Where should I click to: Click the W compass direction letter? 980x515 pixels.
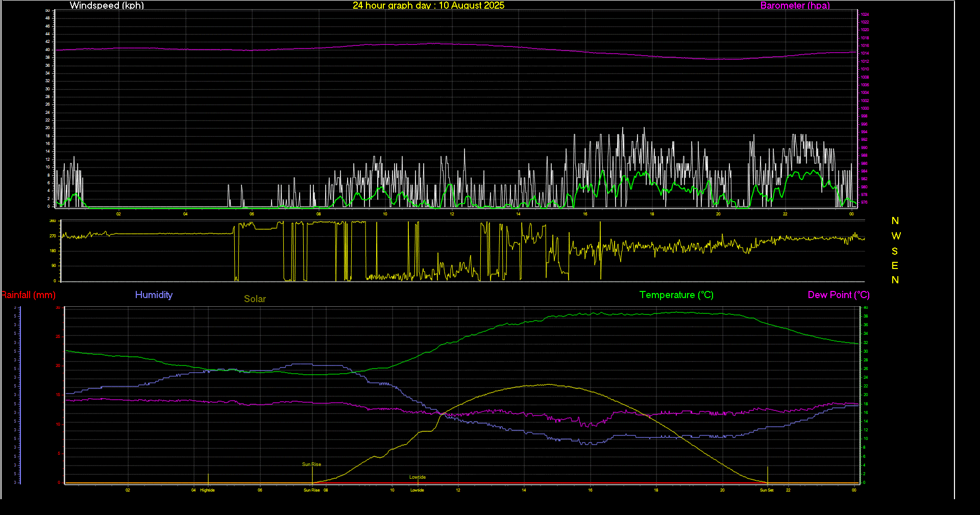[896, 236]
